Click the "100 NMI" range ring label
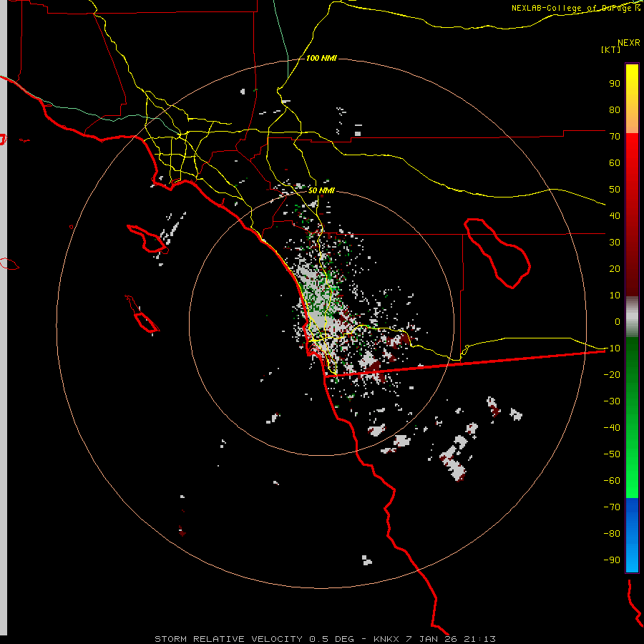The height and width of the screenshot is (644, 644). [x=321, y=59]
